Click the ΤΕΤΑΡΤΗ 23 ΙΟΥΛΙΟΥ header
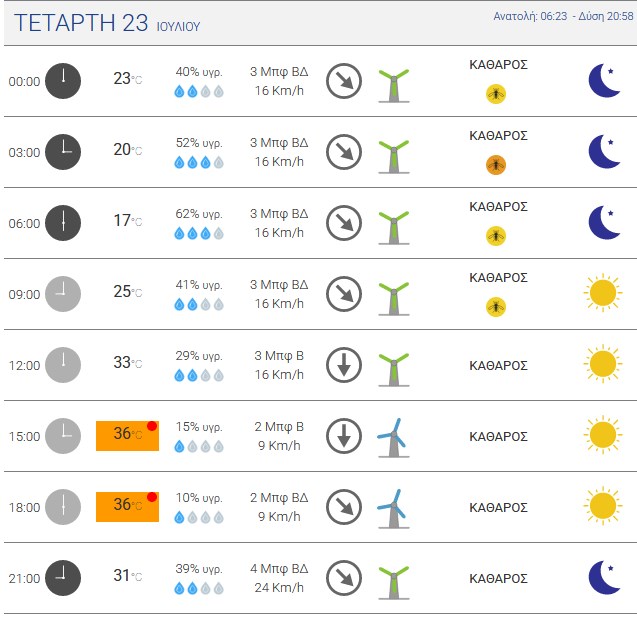637x620 pixels. [107, 23]
